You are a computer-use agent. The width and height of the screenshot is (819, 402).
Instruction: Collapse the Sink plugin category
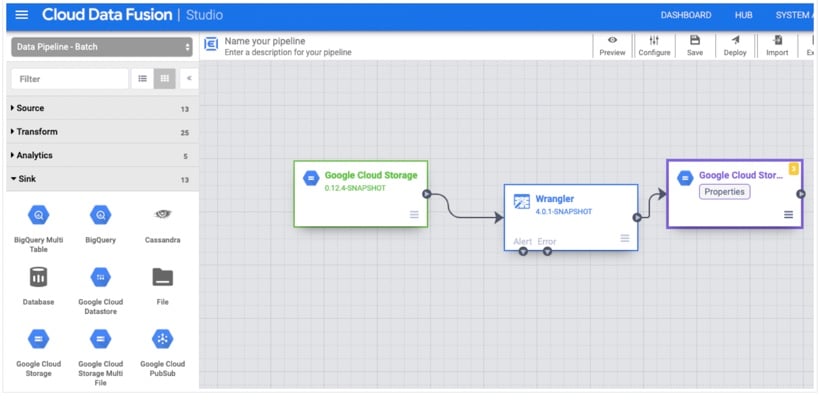26,179
